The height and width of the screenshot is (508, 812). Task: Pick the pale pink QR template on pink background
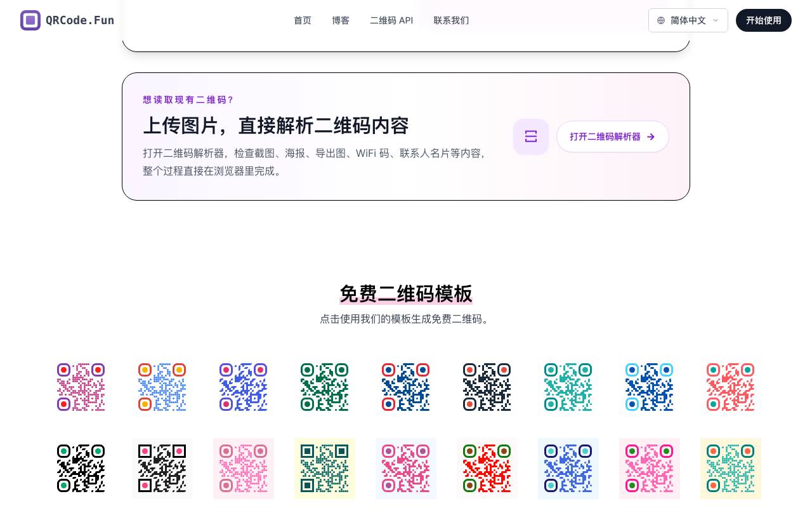point(244,469)
